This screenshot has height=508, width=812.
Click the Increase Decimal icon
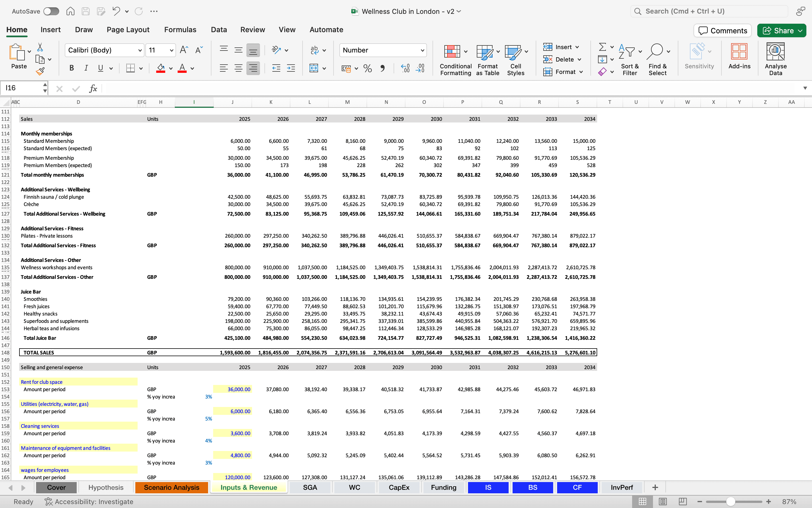[405, 69]
